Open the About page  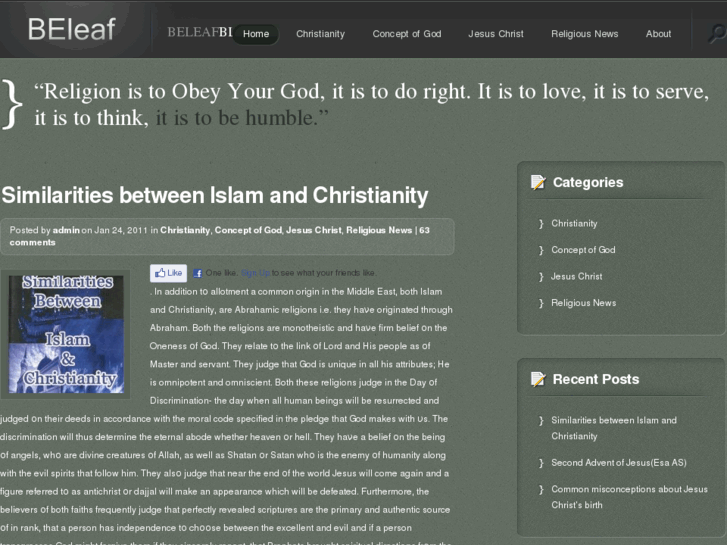(x=658, y=34)
